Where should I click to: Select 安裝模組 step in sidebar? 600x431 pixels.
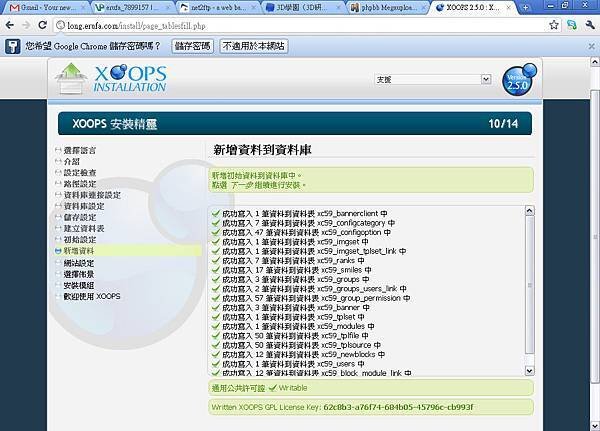(x=78, y=286)
